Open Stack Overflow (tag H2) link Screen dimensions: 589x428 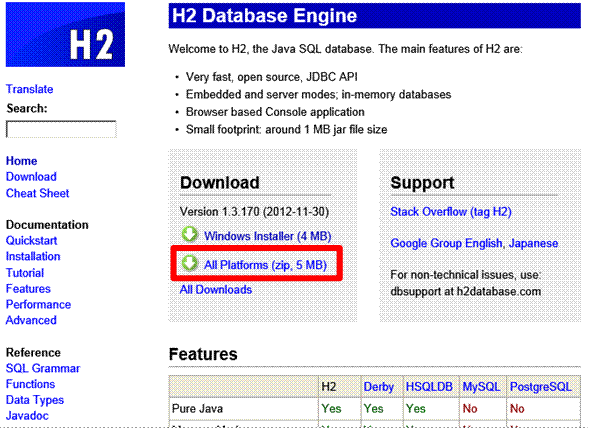point(451,212)
